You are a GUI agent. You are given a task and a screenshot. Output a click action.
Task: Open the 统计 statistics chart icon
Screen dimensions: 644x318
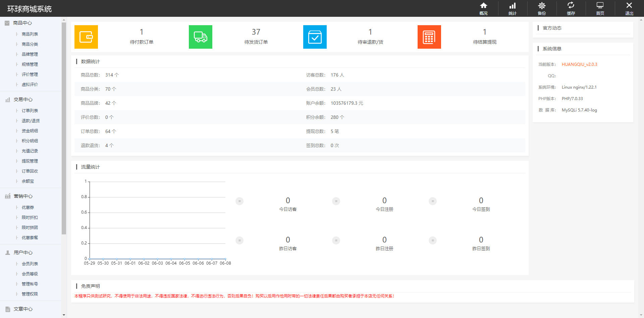[513, 8]
